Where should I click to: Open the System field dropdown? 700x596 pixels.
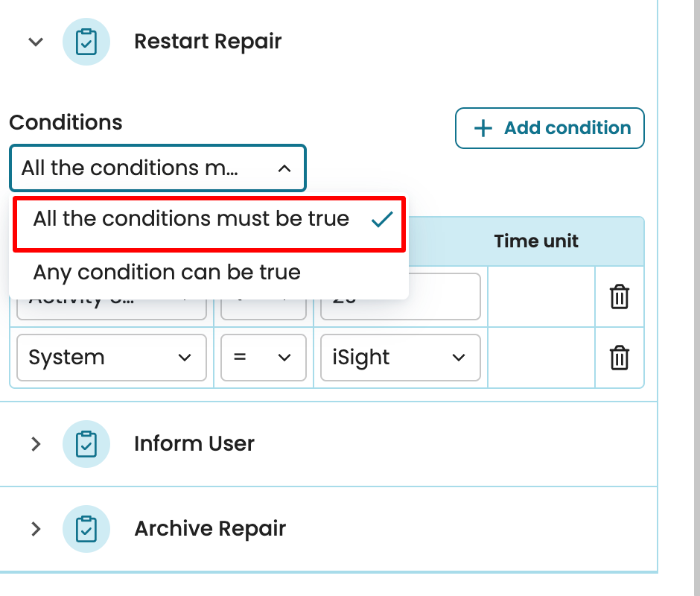pos(111,358)
